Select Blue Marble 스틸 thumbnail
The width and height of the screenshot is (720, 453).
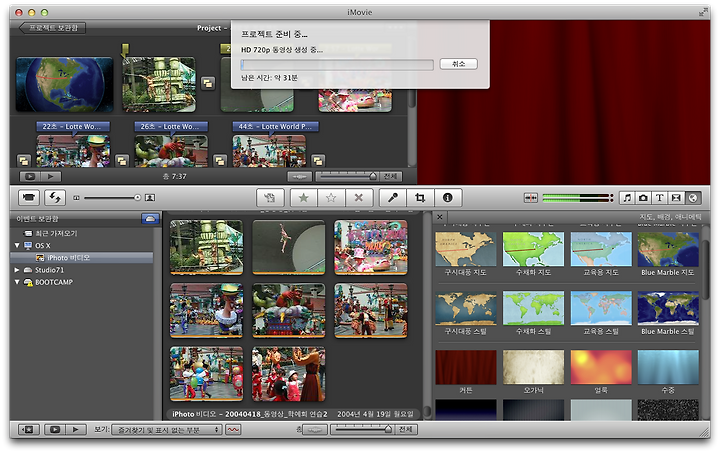(668, 308)
